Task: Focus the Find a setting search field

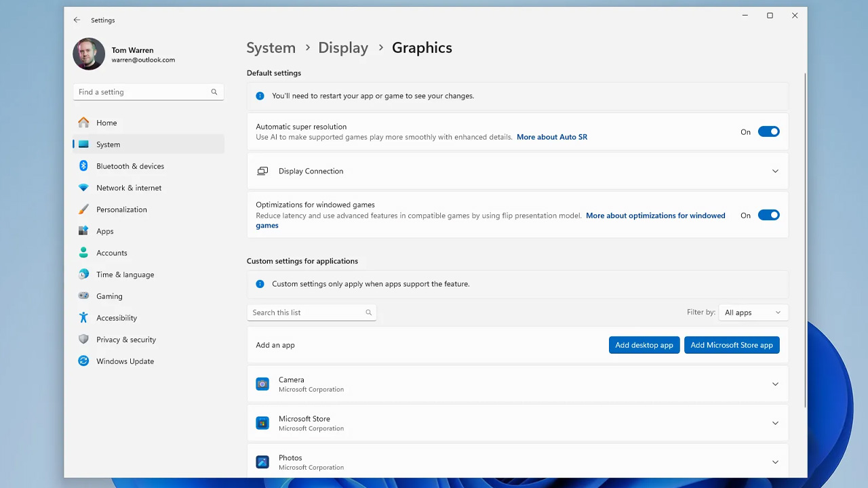Action: click(x=149, y=92)
